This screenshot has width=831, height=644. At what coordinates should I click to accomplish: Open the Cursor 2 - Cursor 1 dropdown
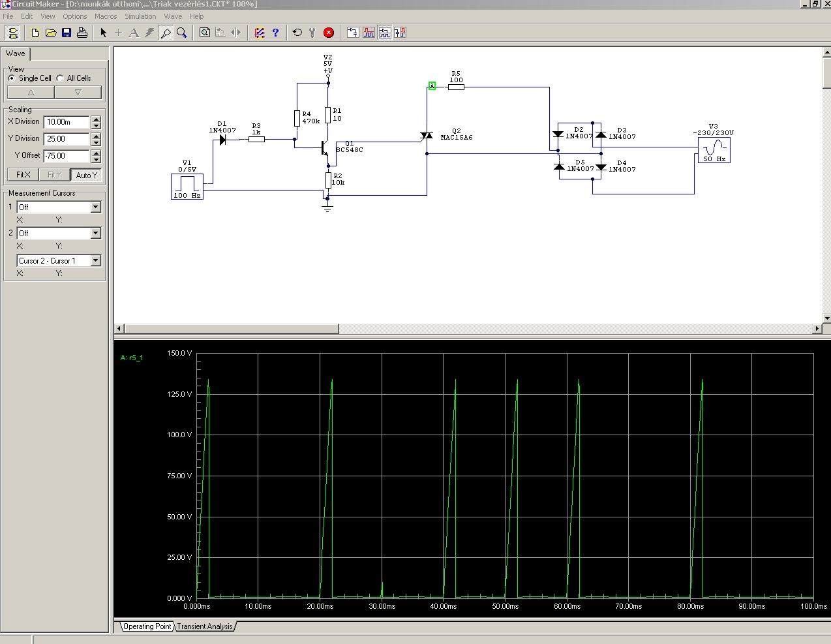(96, 260)
